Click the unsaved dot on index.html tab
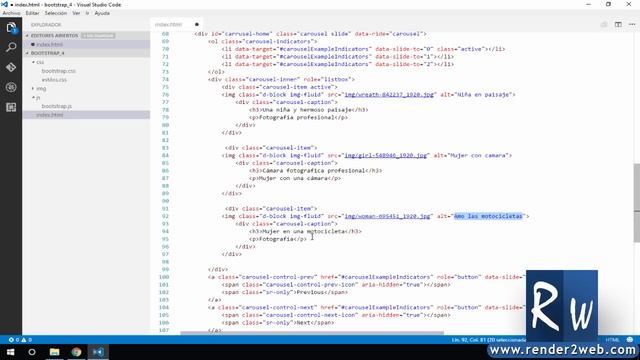 pyautogui.click(x=197, y=24)
